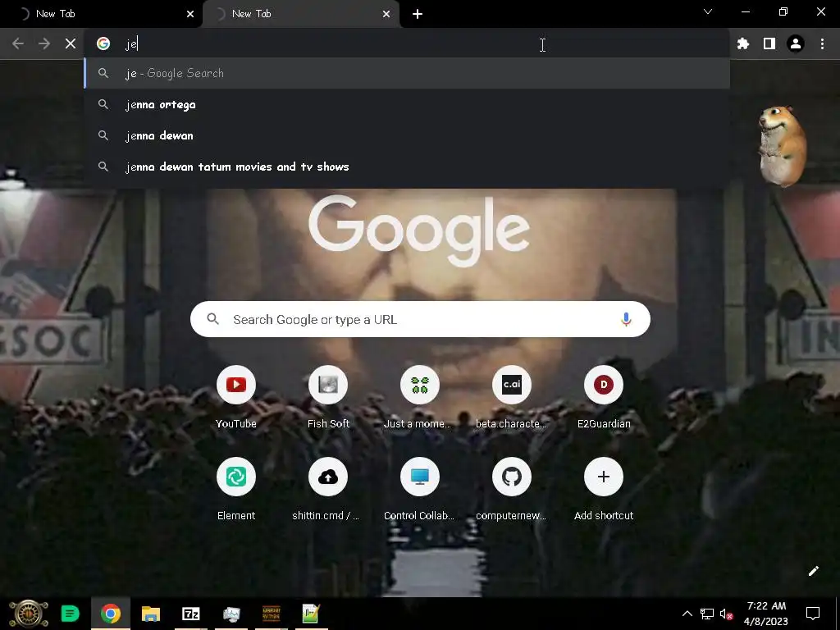
Task: Click the Google logo icon in address bar
Action: click(103, 43)
